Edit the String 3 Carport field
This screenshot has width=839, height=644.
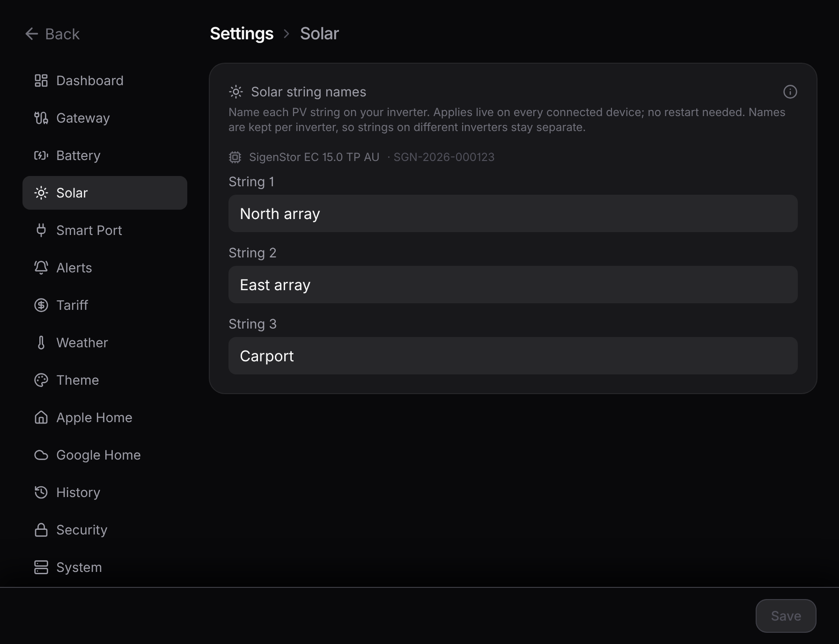point(513,356)
